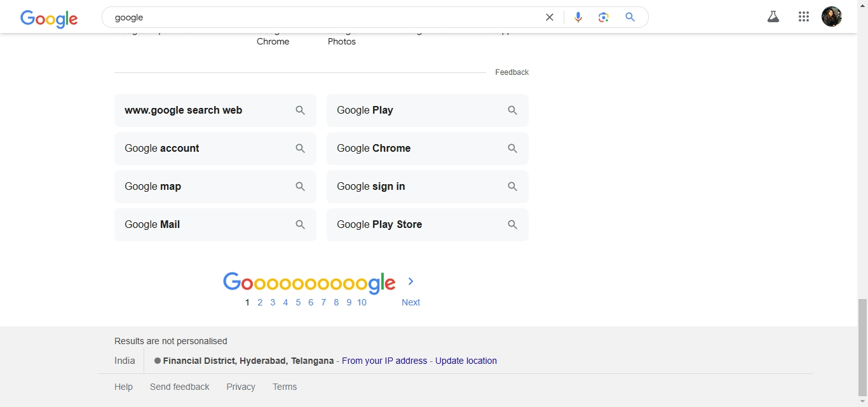
Task: Pick the 'Google Play Store' related search
Action: pyautogui.click(x=428, y=225)
